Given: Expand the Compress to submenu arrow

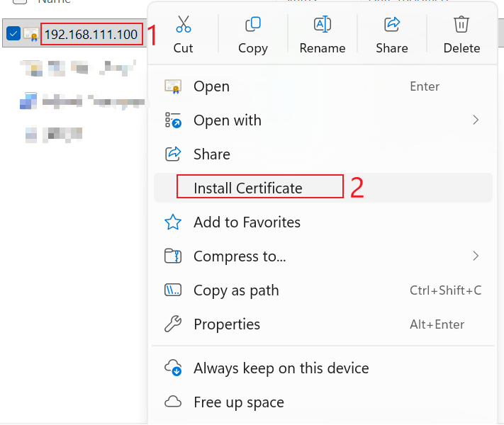Looking at the screenshot, I should point(476,256).
